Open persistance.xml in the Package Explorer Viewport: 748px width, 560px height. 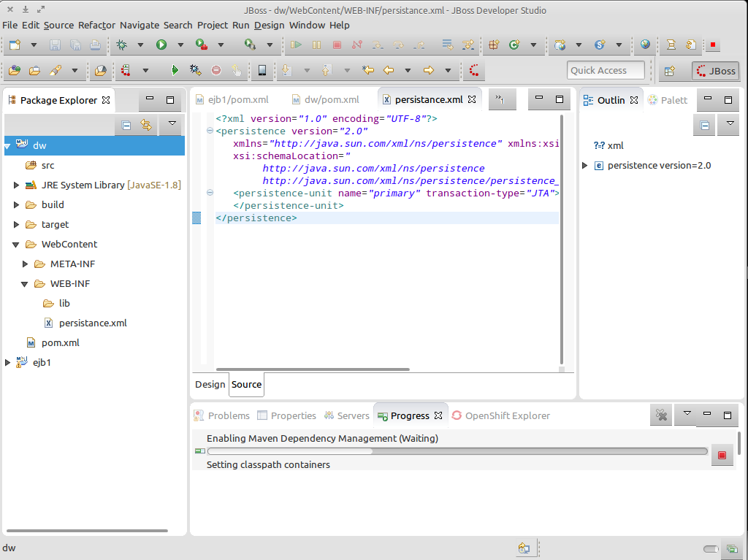click(x=93, y=323)
